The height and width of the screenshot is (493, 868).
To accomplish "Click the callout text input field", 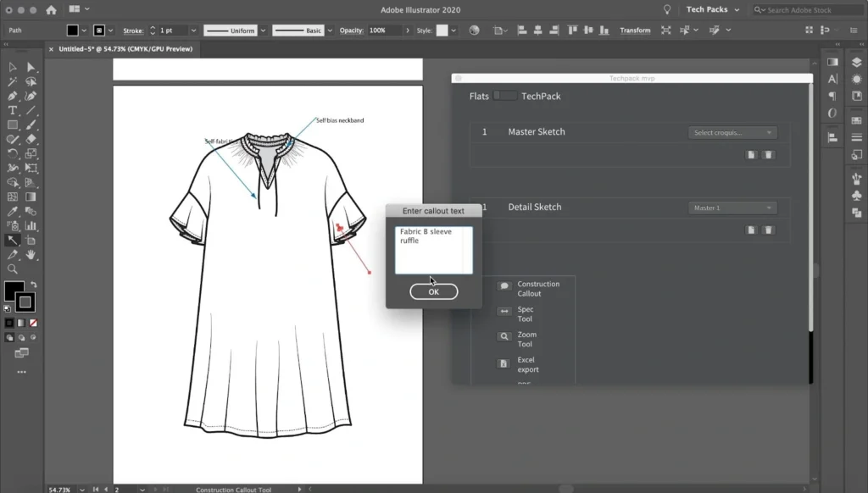I will coord(433,250).
